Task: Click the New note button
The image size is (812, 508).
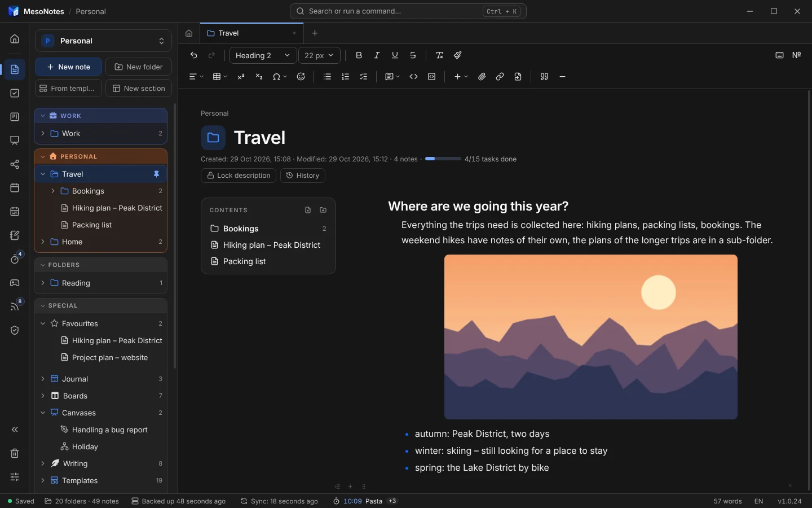Action: 68,67
